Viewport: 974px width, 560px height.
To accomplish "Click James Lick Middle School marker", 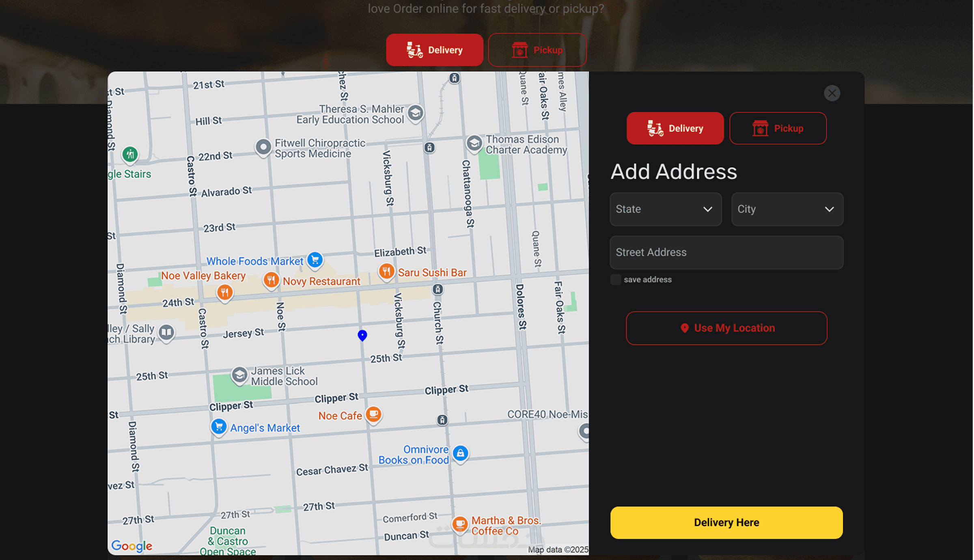I will (239, 375).
